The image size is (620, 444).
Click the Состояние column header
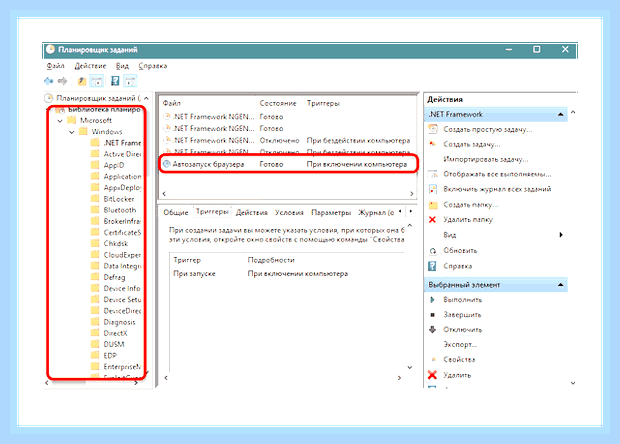point(278,103)
